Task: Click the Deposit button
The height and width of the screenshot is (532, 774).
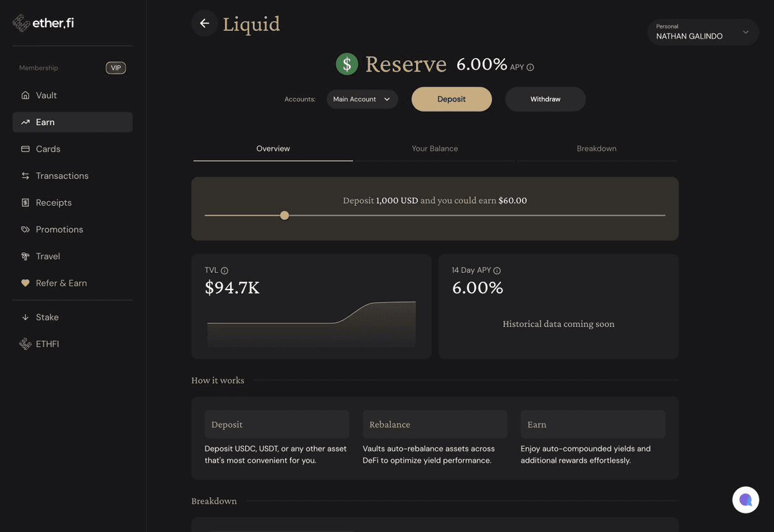Action: [x=451, y=99]
